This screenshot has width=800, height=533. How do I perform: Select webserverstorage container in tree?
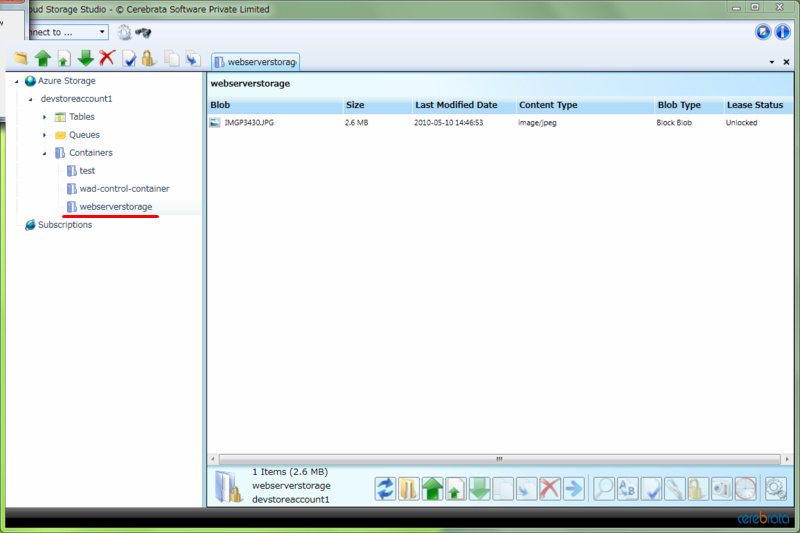[x=116, y=207]
